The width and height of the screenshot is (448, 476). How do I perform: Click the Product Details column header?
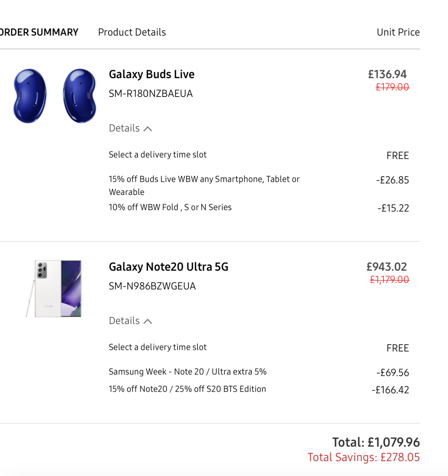[132, 32]
